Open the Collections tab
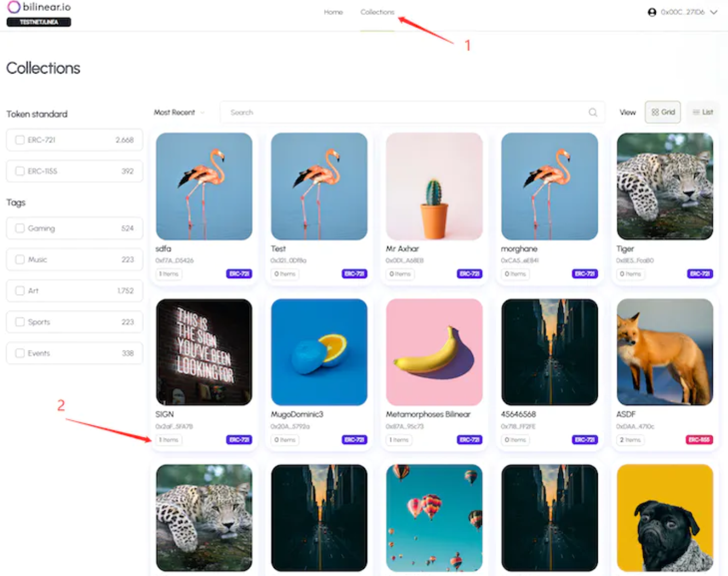 coord(377,12)
